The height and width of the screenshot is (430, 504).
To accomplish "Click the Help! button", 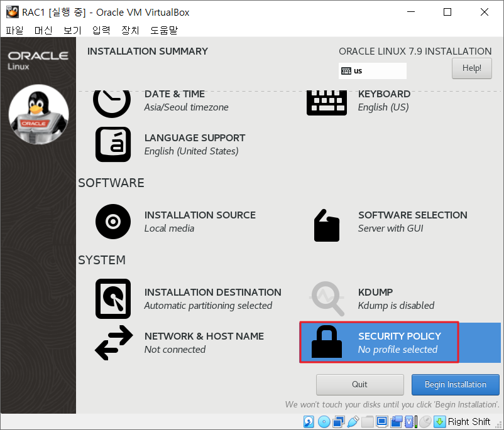I will tap(471, 68).
